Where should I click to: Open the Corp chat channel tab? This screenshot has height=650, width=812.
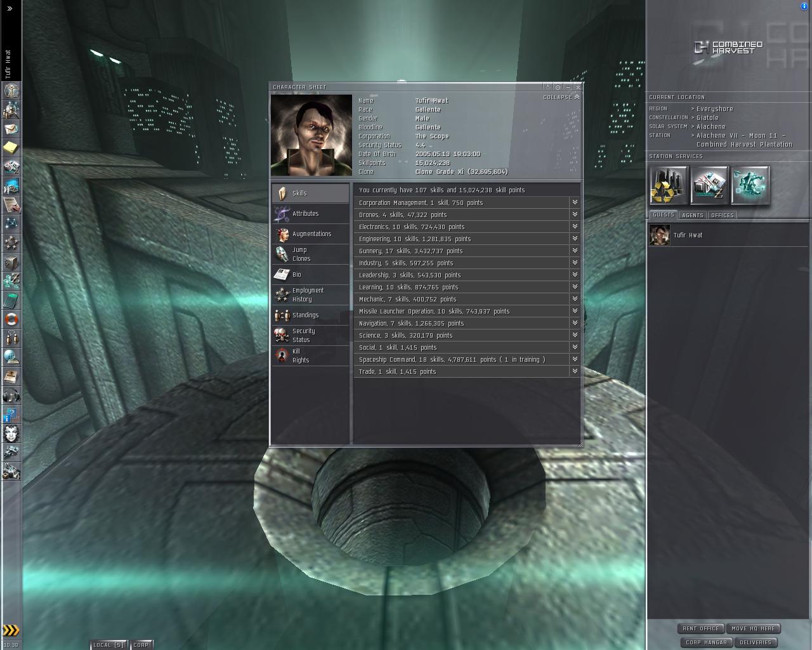(x=141, y=645)
